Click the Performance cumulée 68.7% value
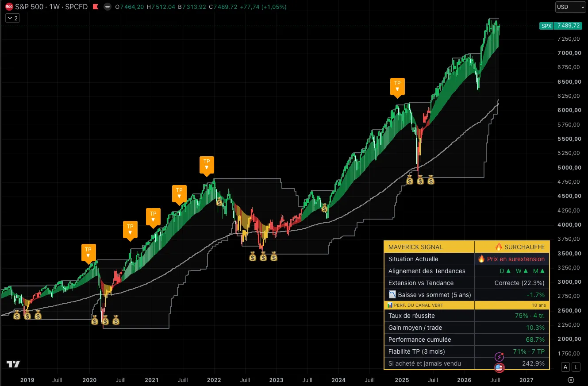The width and height of the screenshot is (588, 386). tap(536, 340)
